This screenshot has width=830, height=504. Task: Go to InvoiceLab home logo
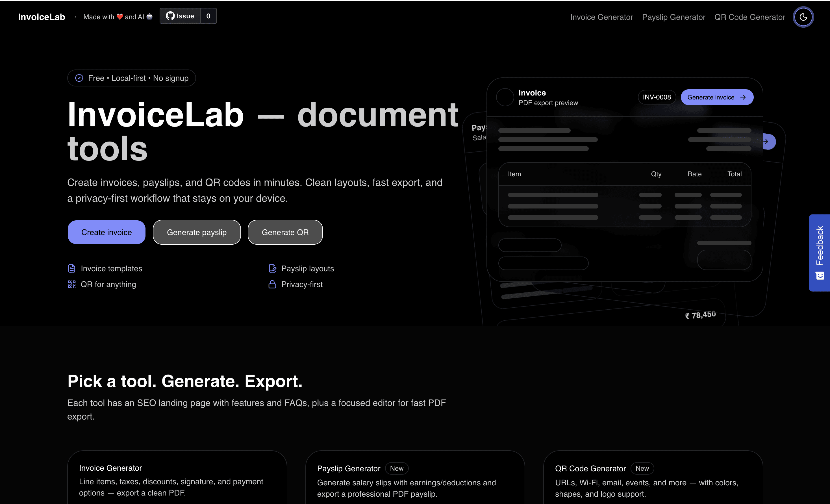[x=42, y=17]
